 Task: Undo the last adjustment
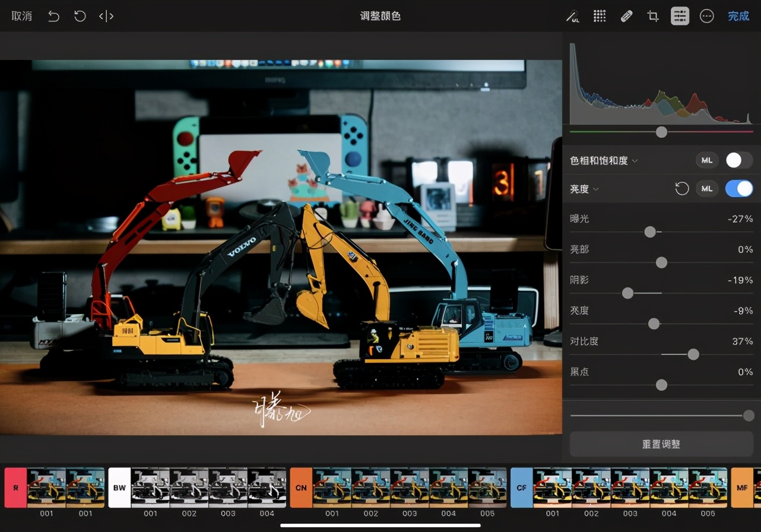[x=53, y=16]
